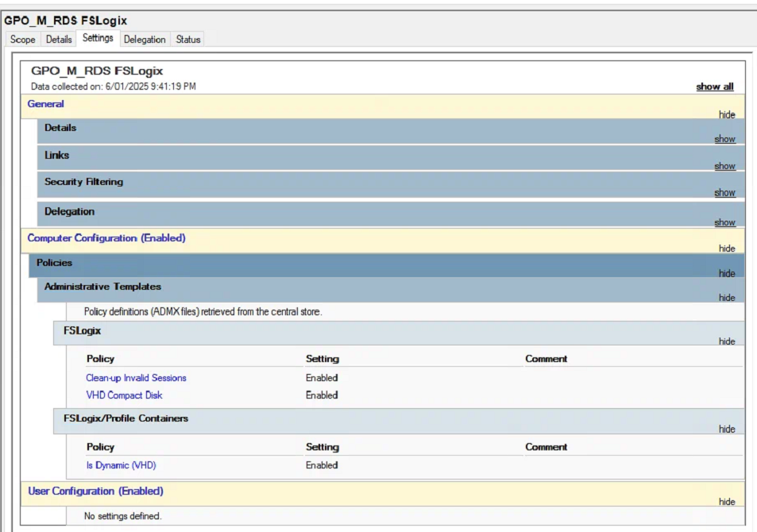Hide the Policies section

pyautogui.click(x=727, y=274)
